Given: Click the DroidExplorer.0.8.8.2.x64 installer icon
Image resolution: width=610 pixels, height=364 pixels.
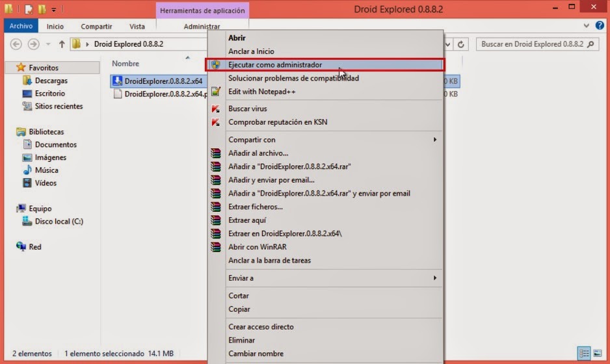Looking at the screenshot, I should pyautogui.click(x=117, y=81).
